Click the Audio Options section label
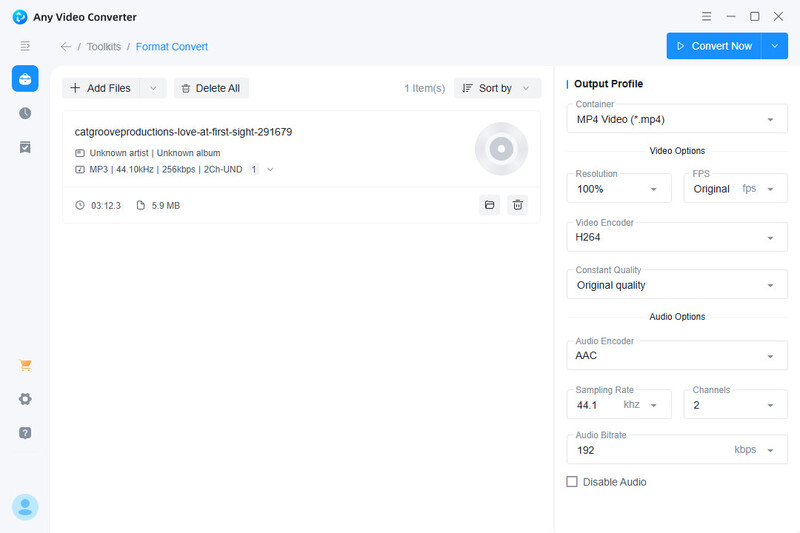Viewport: 800px width, 533px height. tap(677, 317)
